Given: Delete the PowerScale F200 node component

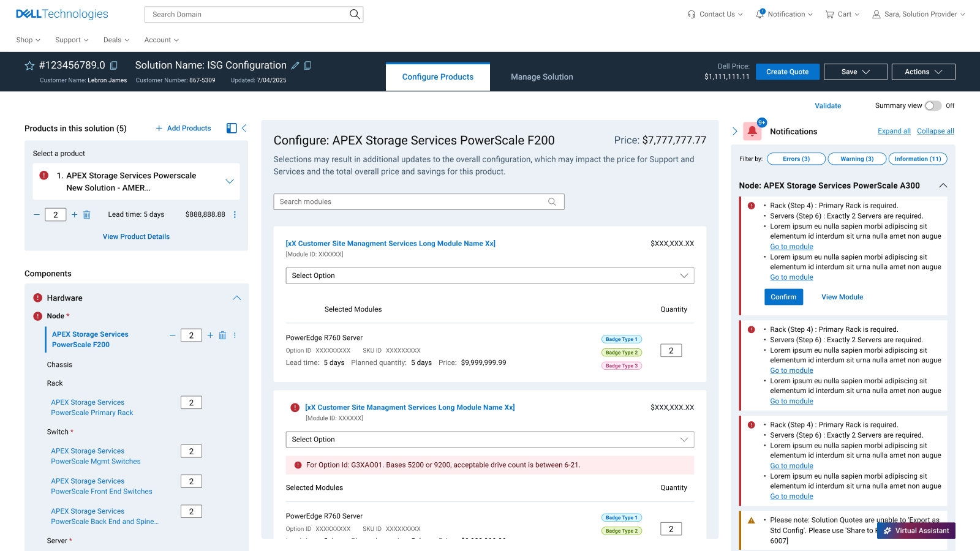Looking at the screenshot, I should pos(222,335).
